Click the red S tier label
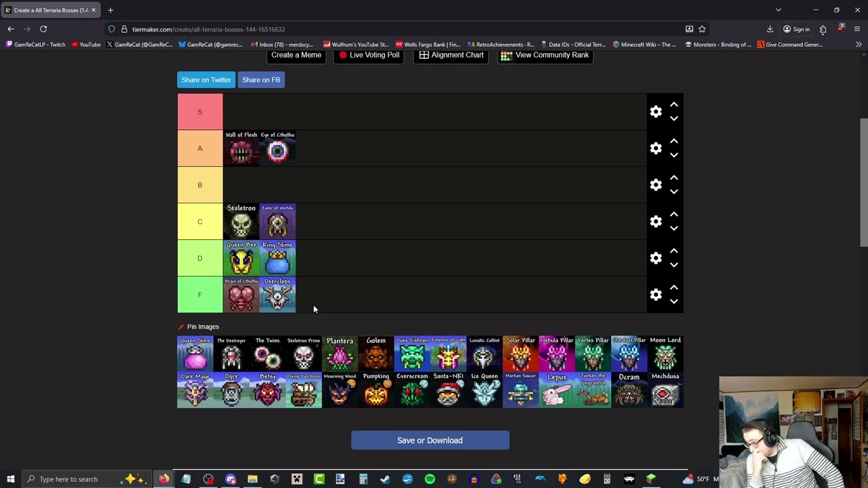 (200, 112)
